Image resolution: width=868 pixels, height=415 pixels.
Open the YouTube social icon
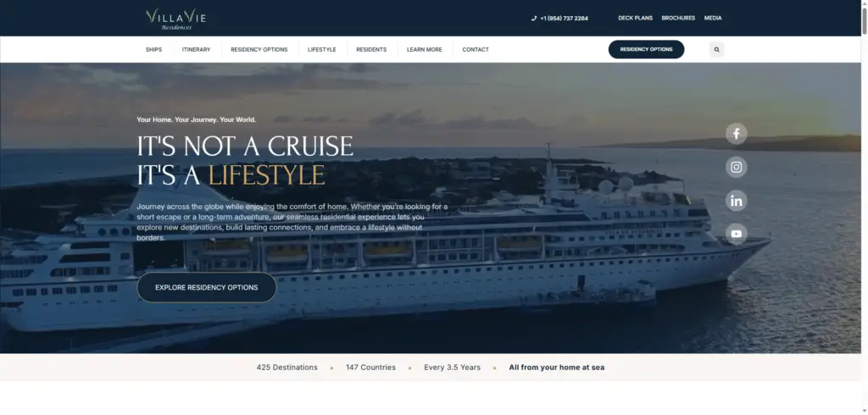(x=737, y=234)
